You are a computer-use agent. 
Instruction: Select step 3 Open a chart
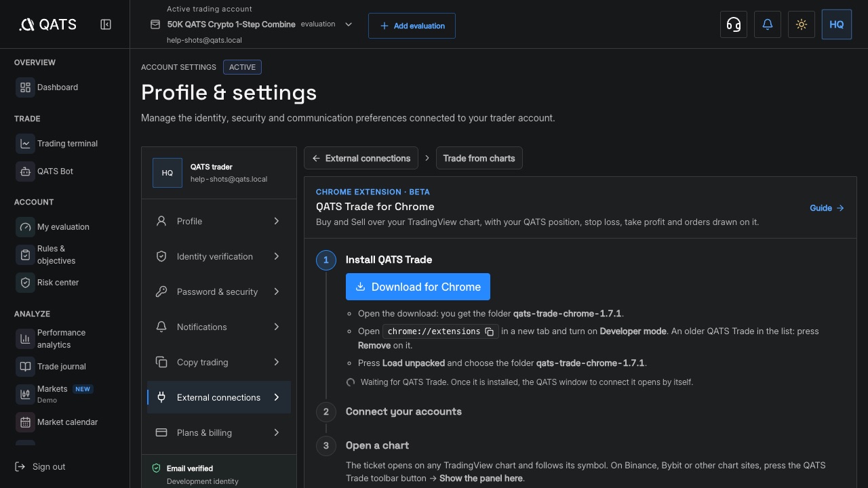377,445
